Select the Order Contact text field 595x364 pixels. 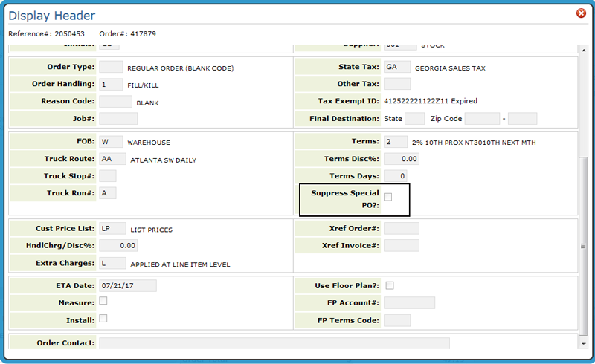274,343
